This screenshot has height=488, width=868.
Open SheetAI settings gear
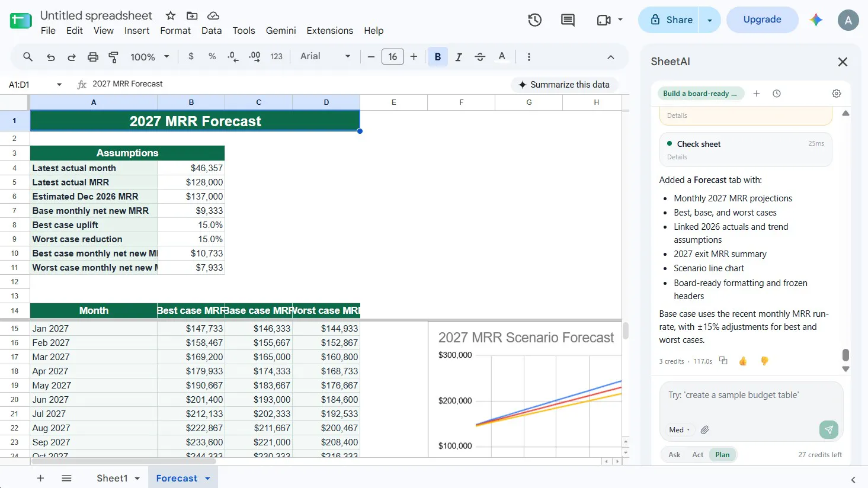[837, 94]
